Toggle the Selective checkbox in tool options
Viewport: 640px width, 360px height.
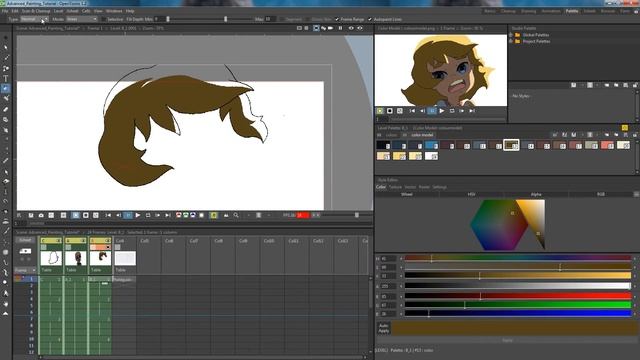[104, 19]
